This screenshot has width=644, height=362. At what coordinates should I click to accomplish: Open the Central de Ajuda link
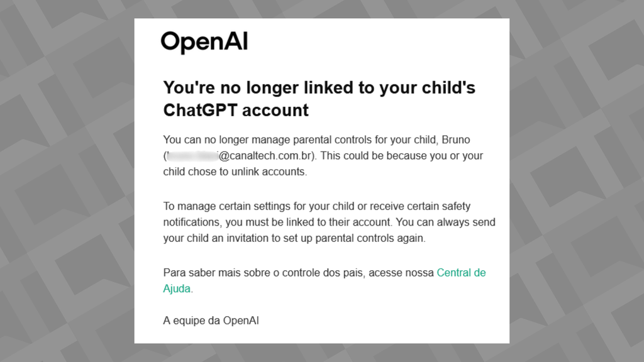coord(461,273)
